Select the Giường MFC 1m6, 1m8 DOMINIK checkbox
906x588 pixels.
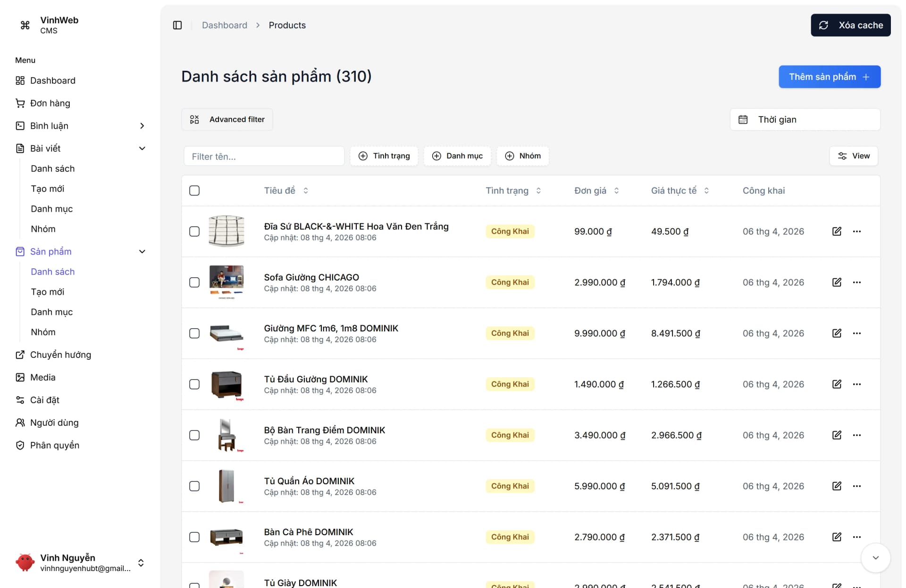194,333
